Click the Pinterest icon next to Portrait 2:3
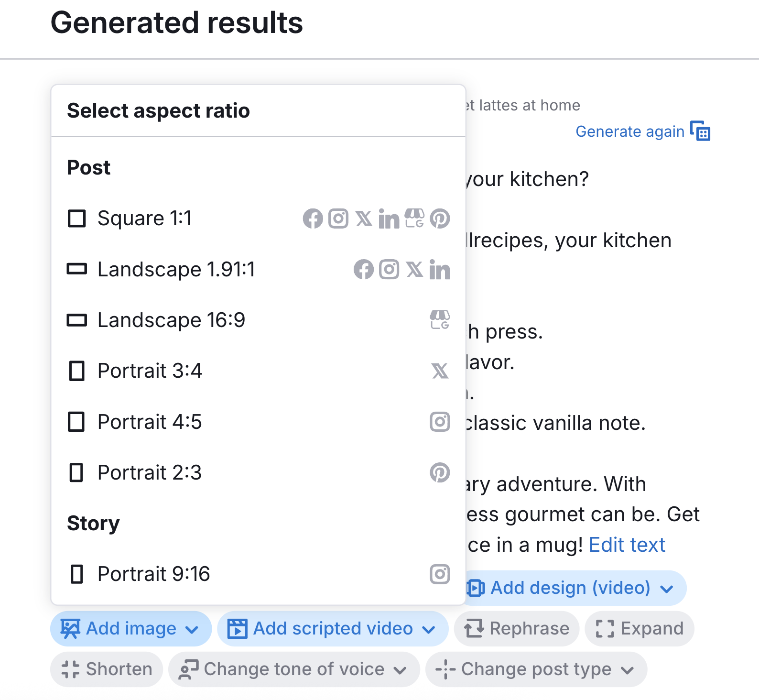Image resolution: width=759 pixels, height=700 pixels. coord(440,473)
